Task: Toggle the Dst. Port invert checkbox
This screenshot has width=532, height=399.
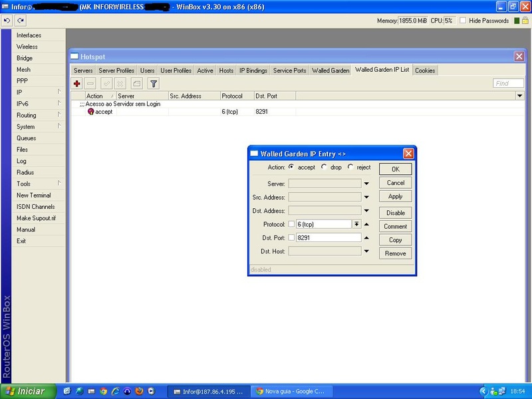Action: click(291, 237)
